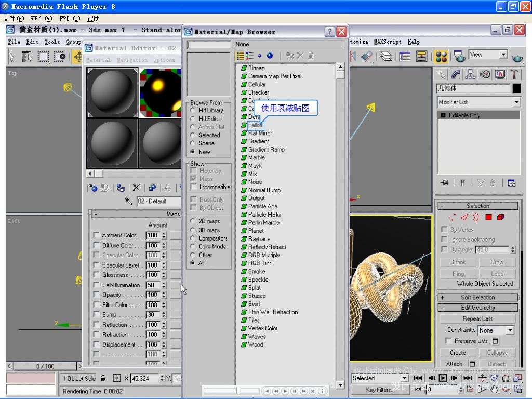This screenshot has height=399, width=532.
Task: Open MAXScript menu
Action: (x=388, y=42)
